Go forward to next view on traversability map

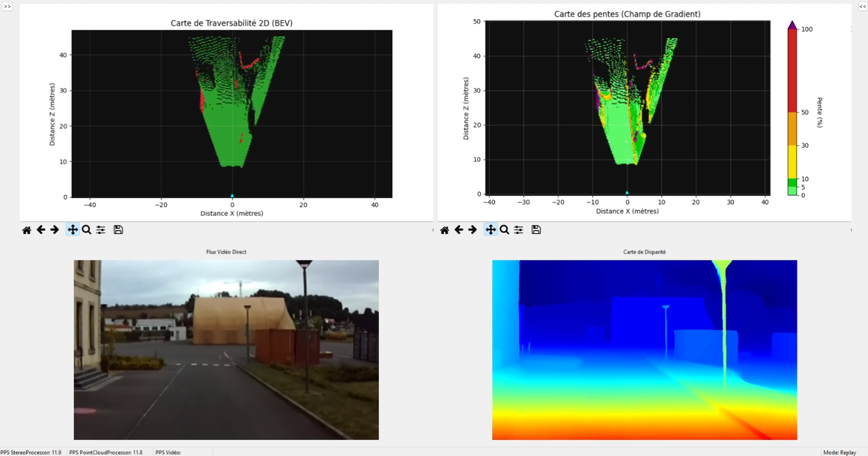pyautogui.click(x=55, y=230)
